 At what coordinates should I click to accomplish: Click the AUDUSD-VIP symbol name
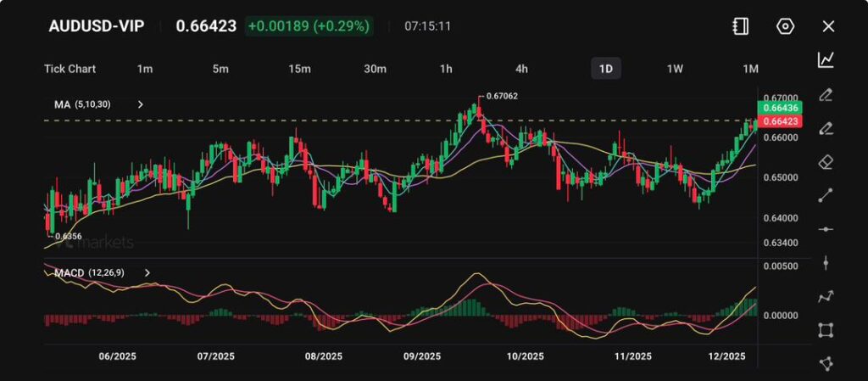[97, 26]
